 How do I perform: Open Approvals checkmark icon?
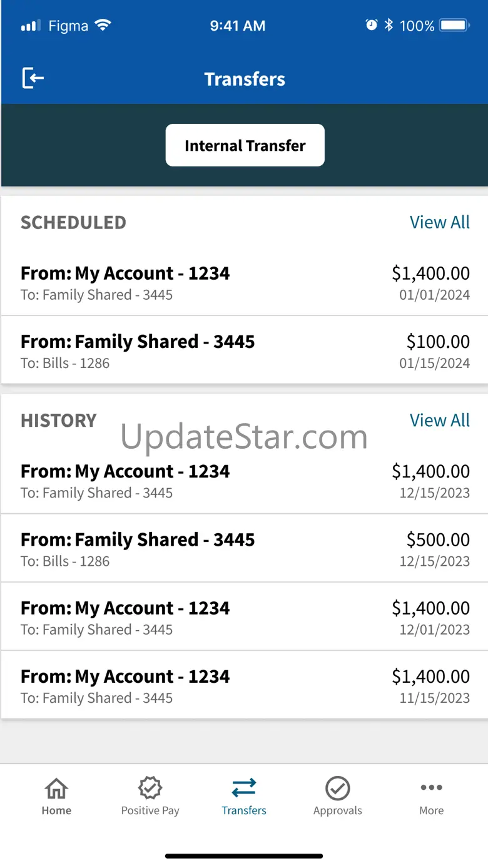pyautogui.click(x=338, y=788)
